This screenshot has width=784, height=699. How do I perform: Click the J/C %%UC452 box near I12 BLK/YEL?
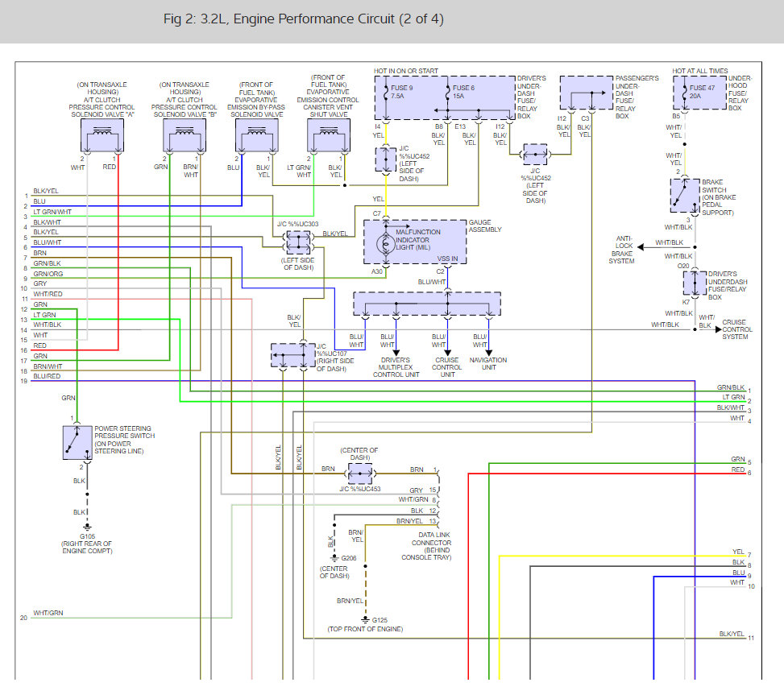[534, 155]
